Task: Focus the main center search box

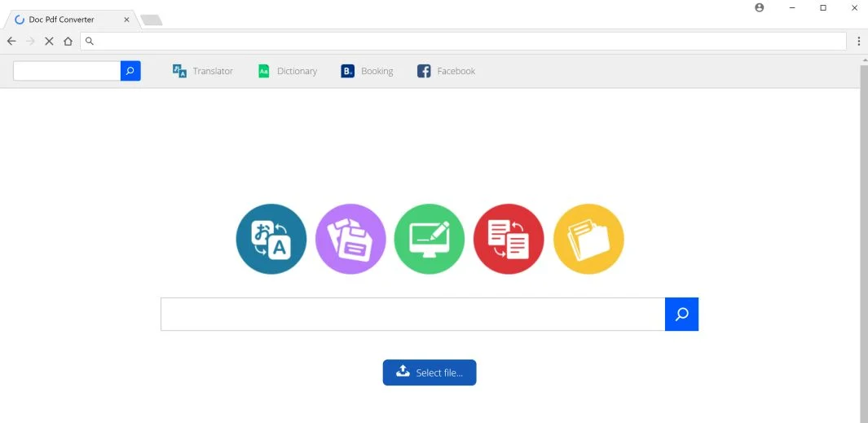Action: pyautogui.click(x=413, y=314)
